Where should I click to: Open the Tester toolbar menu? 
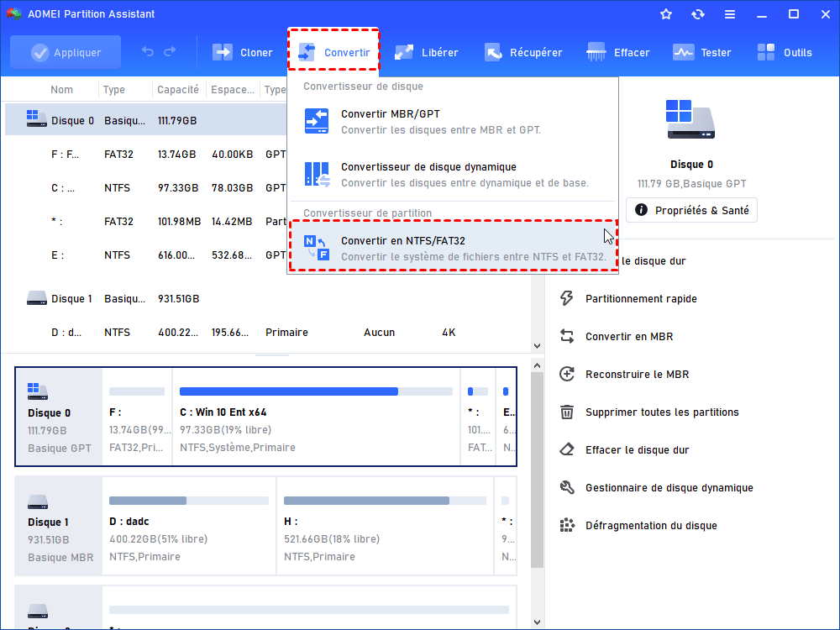point(701,52)
